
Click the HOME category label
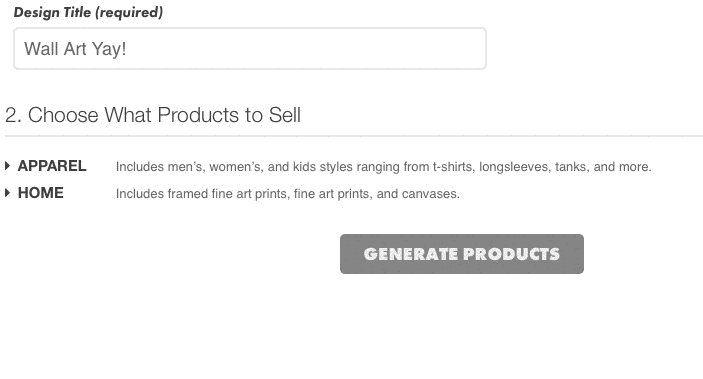click(41, 193)
